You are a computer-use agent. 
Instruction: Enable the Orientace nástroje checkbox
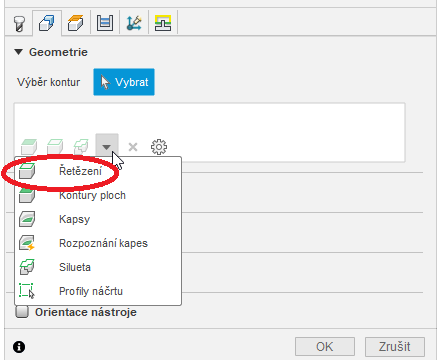click(x=22, y=312)
